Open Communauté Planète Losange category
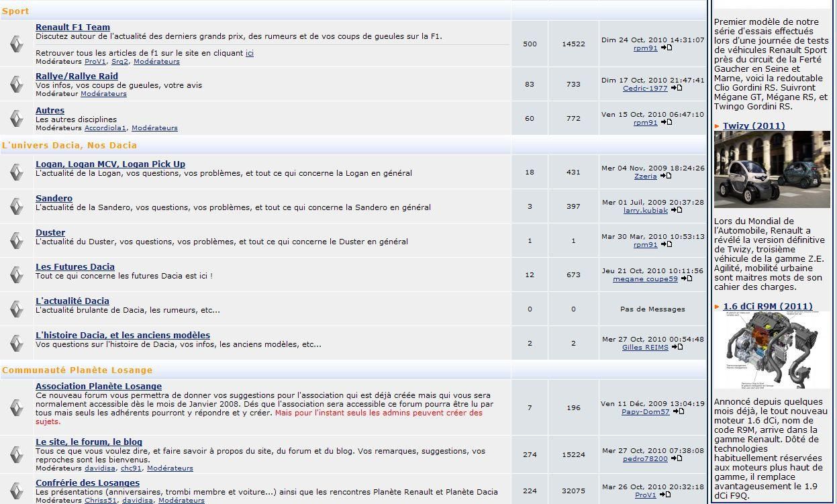 pos(77,370)
